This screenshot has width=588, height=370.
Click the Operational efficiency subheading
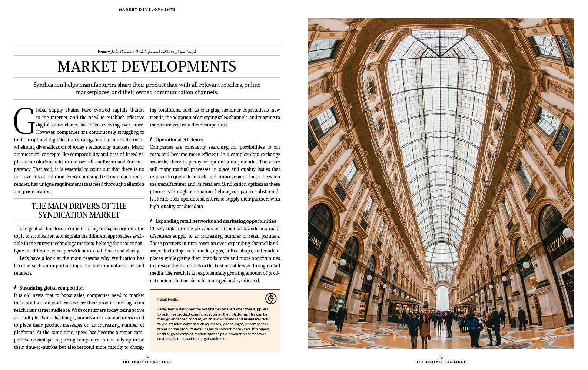(179, 139)
